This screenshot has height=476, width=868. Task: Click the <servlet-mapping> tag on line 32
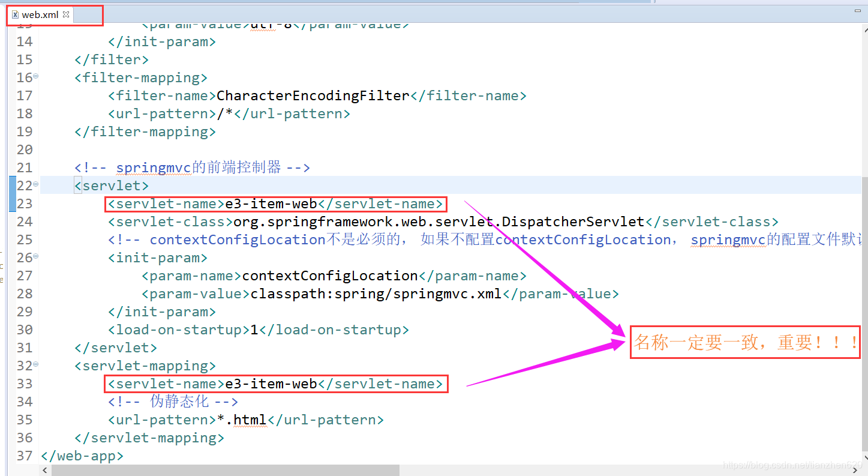(145, 366)
